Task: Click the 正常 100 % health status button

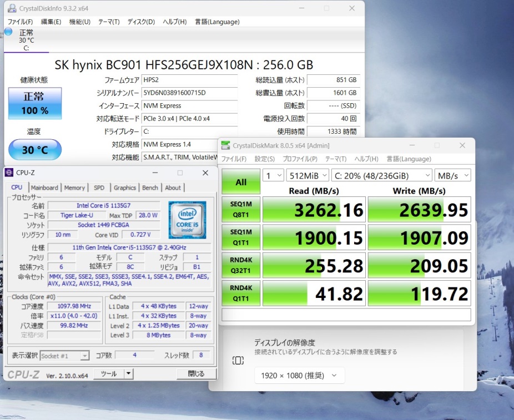Action: pyautogui.click(x=35, y=103)
